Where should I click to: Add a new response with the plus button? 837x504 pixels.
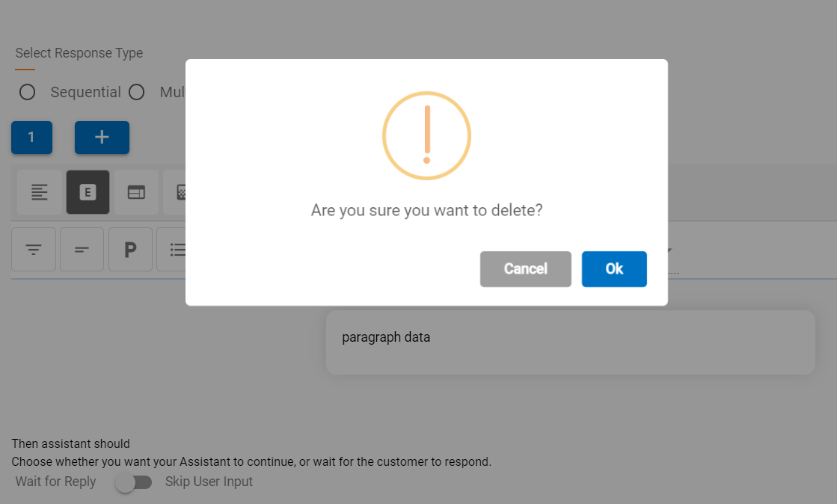102,138
